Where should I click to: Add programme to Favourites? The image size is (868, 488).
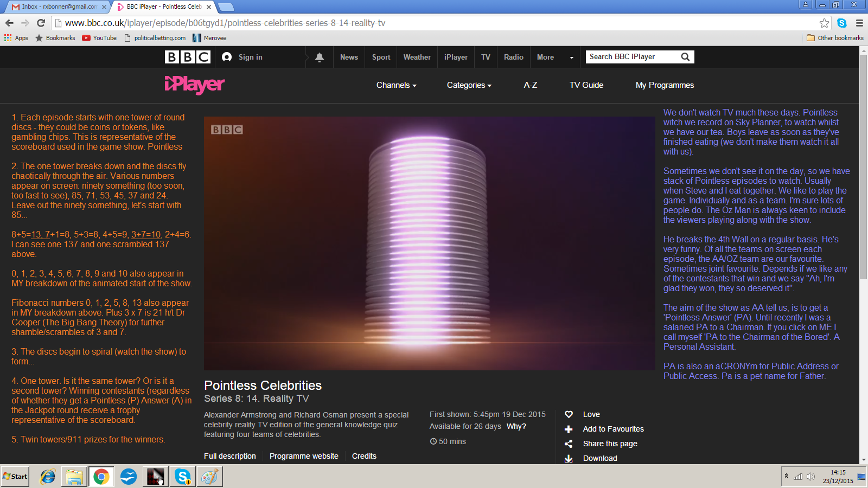click(x=569, y=429)
